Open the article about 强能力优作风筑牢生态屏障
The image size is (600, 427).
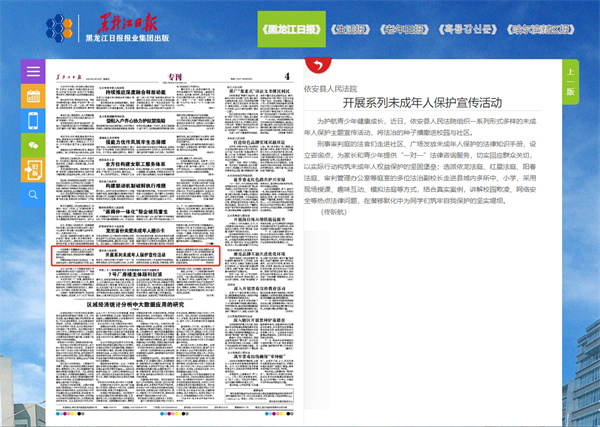point(135,142)
